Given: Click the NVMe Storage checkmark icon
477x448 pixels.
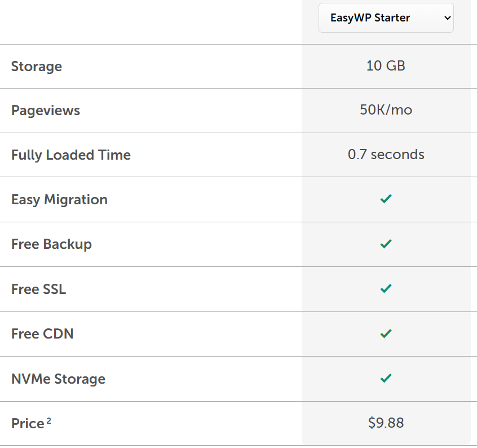Looking at the screenshot, I should coord(386,378).
